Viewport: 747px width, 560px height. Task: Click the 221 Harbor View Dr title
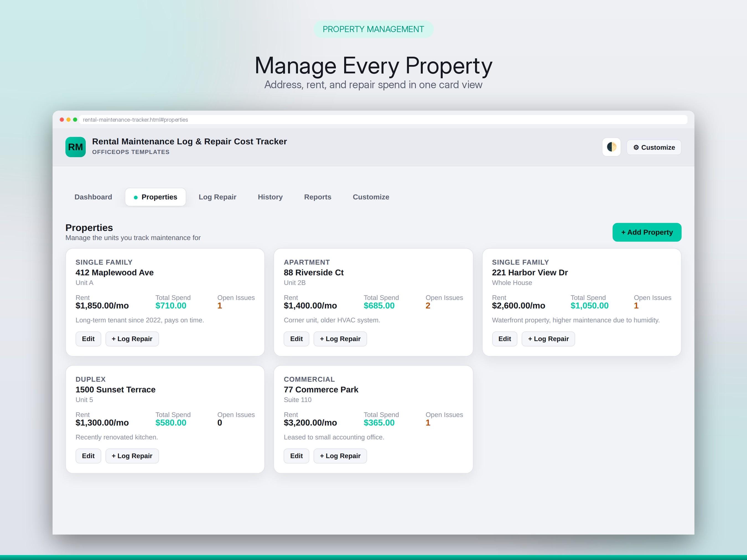[530, 272]
